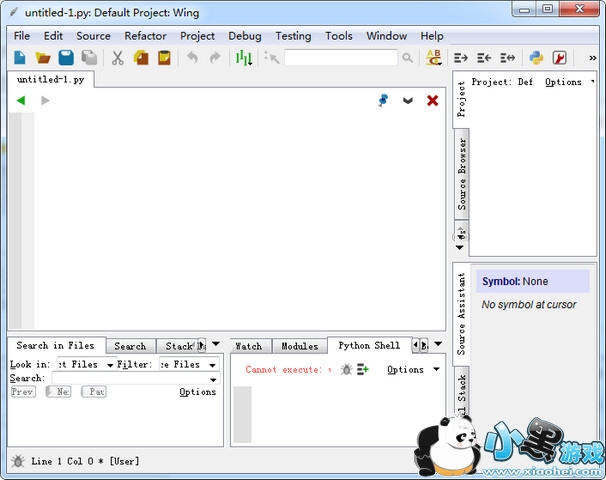
Task: Create a new file with toolbar icon
Action: [x=20, y=58]
